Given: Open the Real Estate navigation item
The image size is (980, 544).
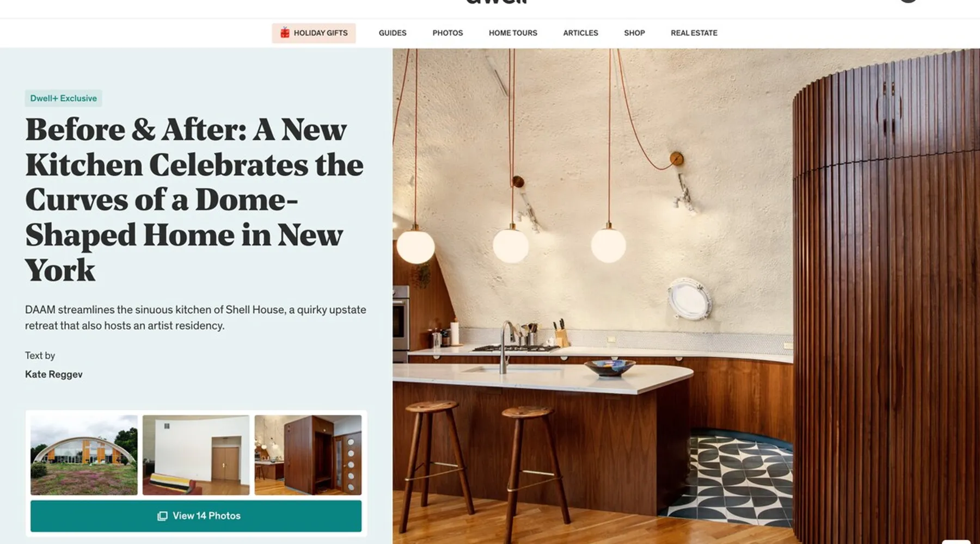Looking at the screenshot, I should 694,33.
